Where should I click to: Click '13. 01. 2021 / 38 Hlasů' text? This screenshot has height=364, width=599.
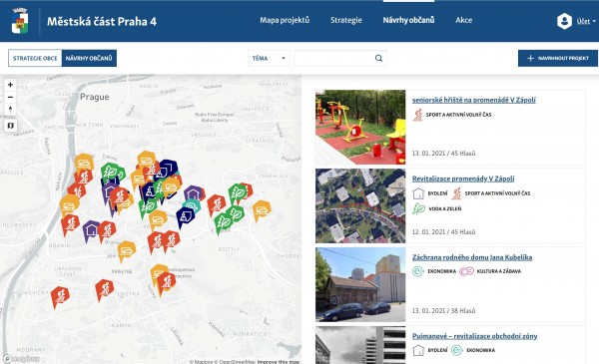(443, 310)
